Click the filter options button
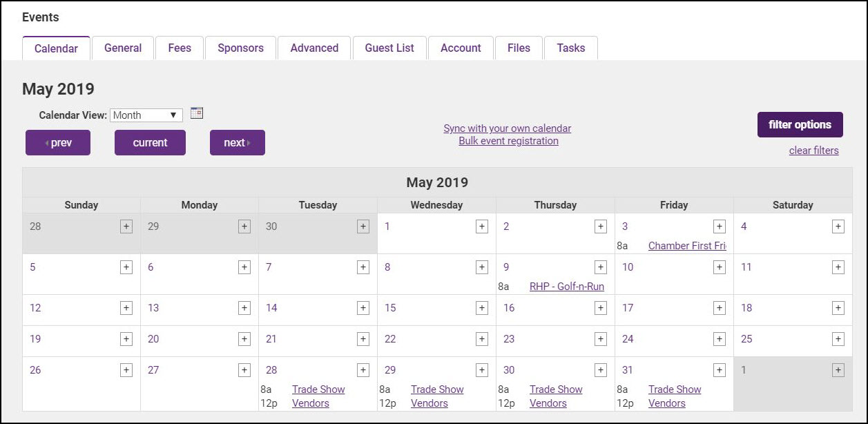 799,125
